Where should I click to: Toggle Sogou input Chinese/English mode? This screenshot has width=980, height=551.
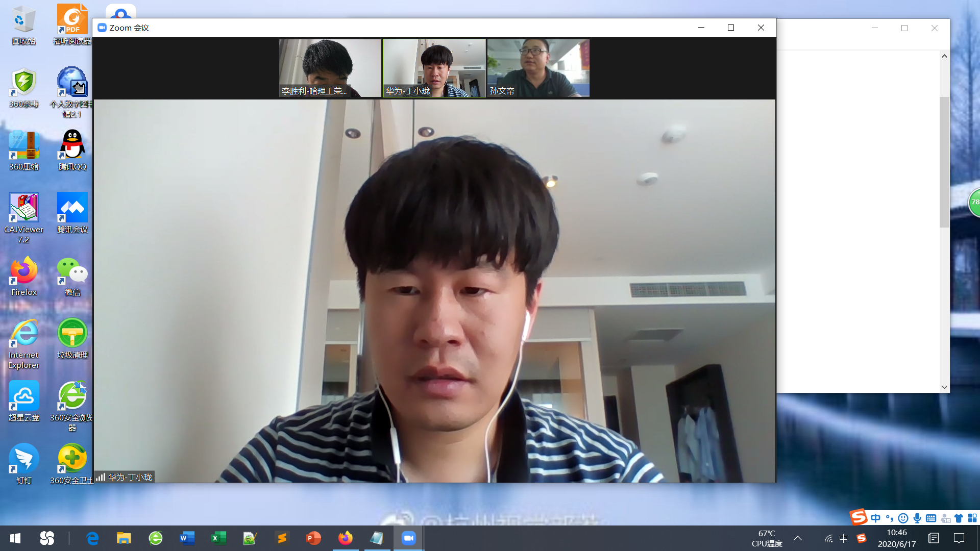(876, 518)
